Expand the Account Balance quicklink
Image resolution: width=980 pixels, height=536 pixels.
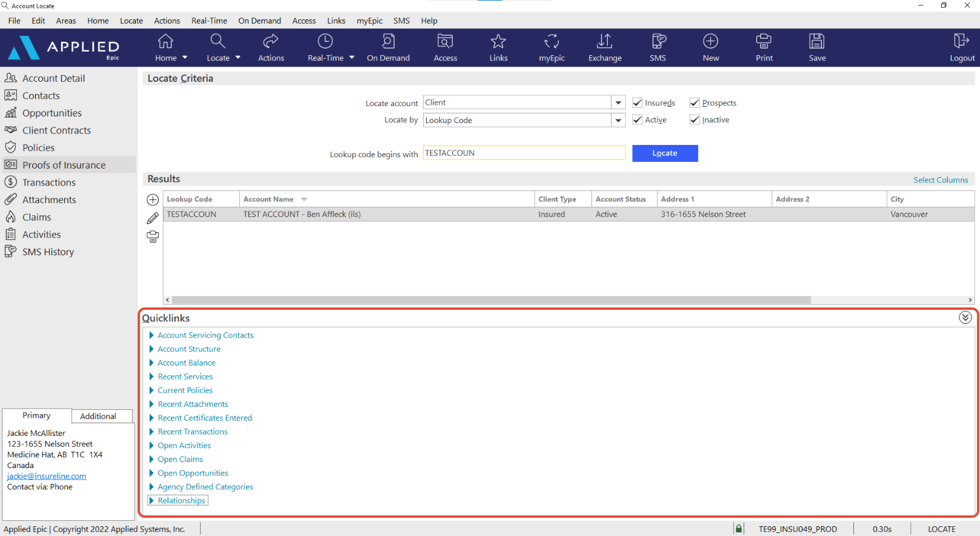point(152,363)
